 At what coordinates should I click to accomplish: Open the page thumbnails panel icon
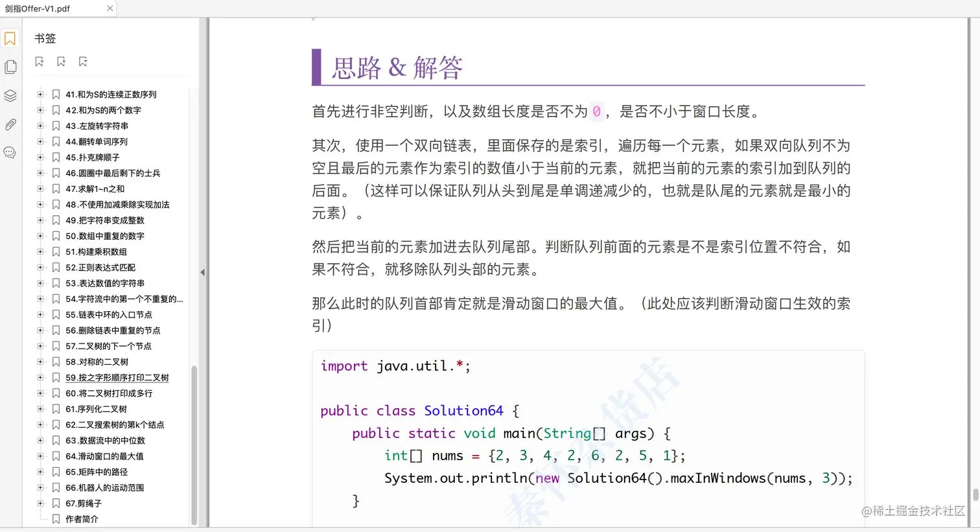(x=10, y=67)
